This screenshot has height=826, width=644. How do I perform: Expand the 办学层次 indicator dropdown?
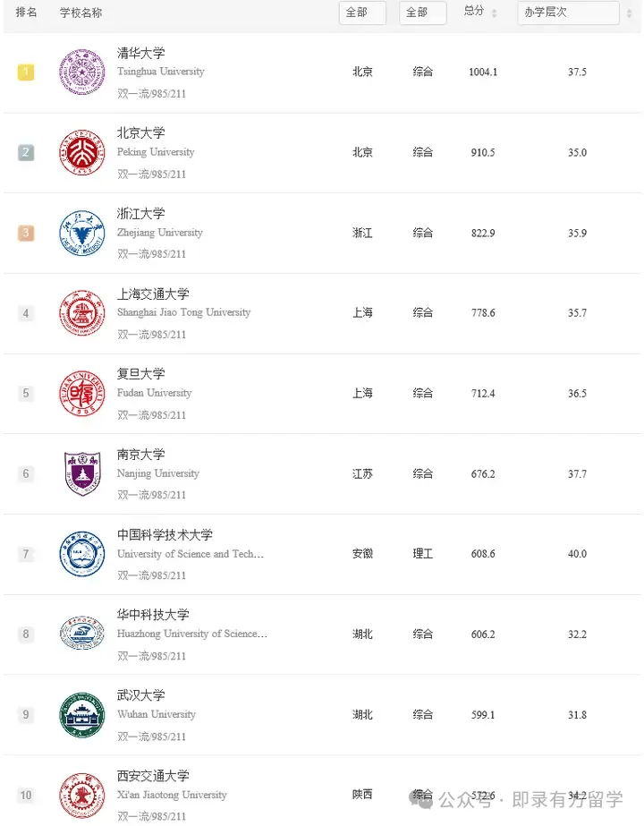(x=568, y=13)
